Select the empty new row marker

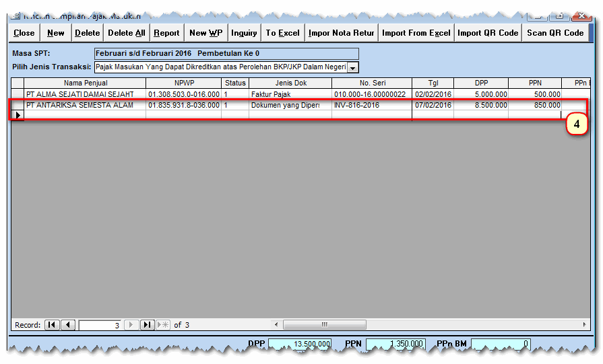[x=18, y=115]
